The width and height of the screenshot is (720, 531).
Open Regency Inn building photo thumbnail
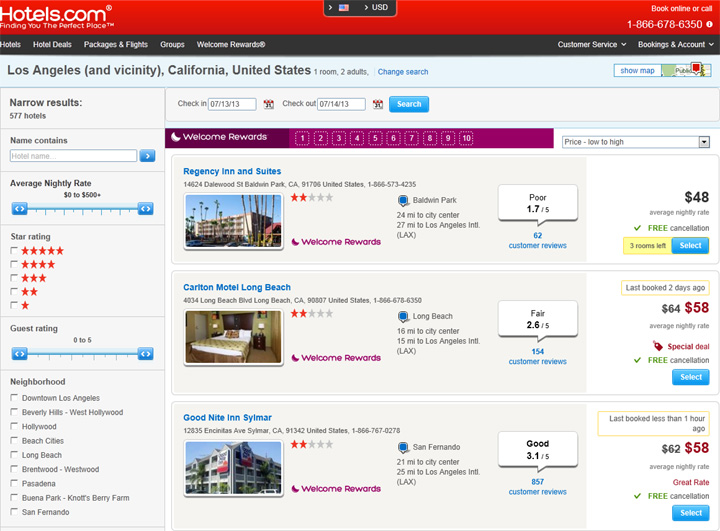click(233, 221)
